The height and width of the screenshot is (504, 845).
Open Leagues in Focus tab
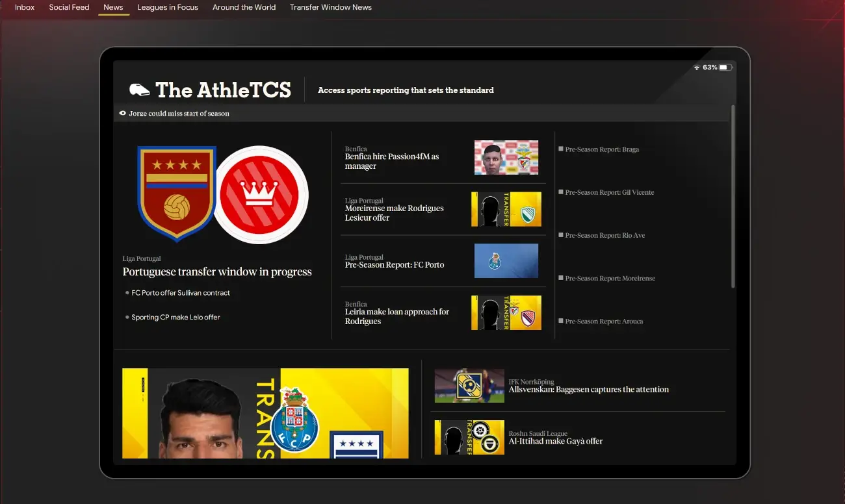click(168, 7)
